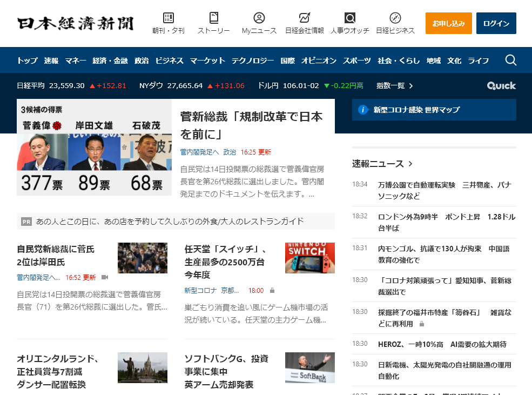Open the 福井市特産「笏谷石」 news item
The height and width of the screenshot is (395, 532).
tap(445, 318)
